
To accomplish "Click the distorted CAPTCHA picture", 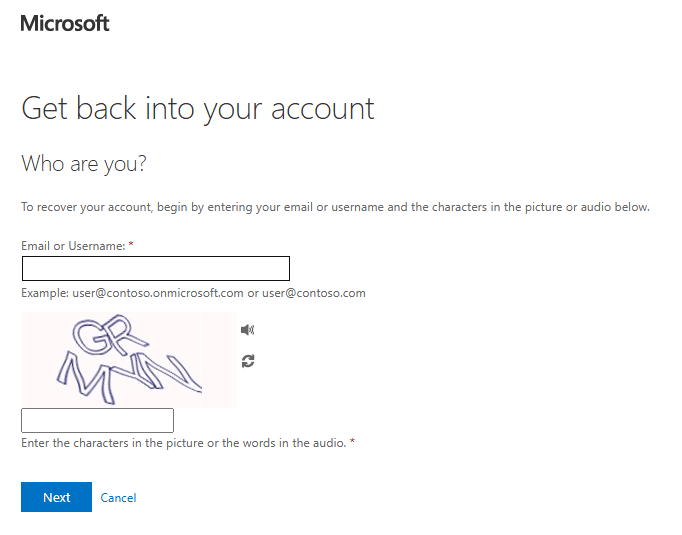I will pos(129,360).
